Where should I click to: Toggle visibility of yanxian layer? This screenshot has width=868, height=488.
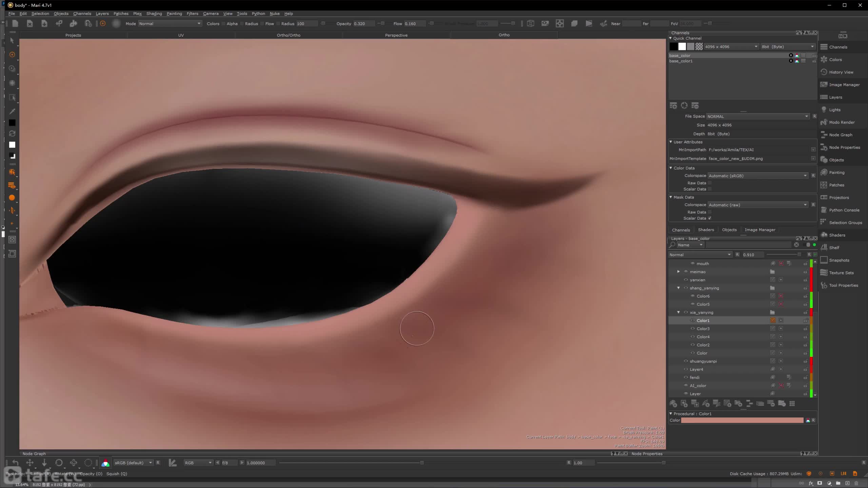click(x=686, y=280)
